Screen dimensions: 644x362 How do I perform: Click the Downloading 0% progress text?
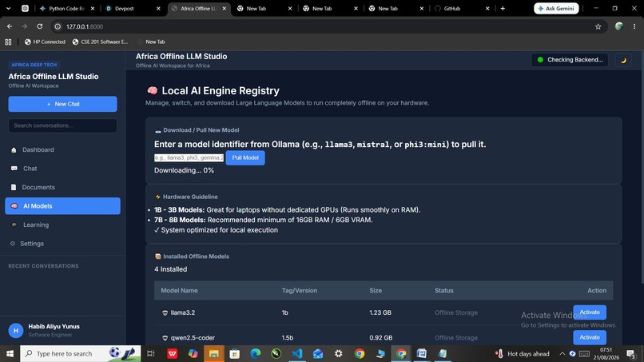tap(184, 170)
